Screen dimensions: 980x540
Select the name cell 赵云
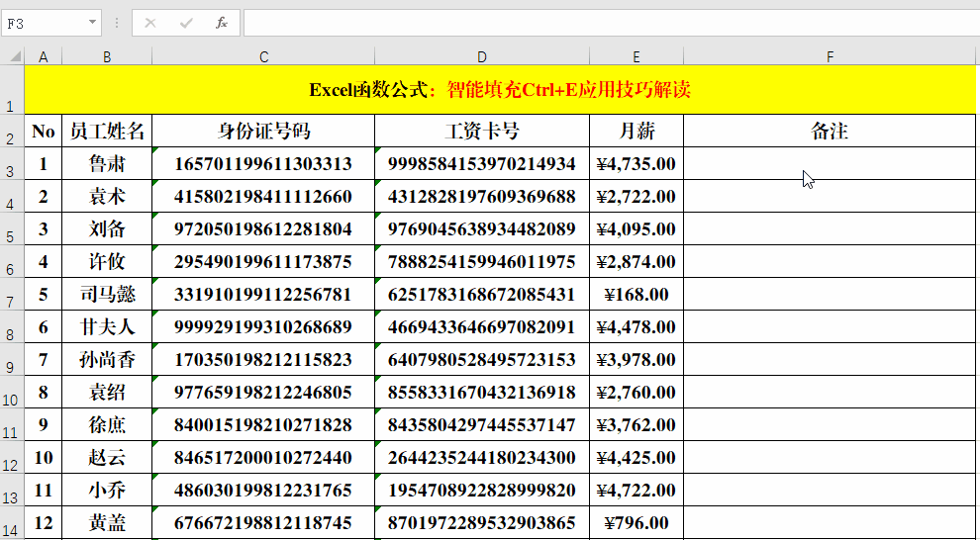(x=107, y=457)
